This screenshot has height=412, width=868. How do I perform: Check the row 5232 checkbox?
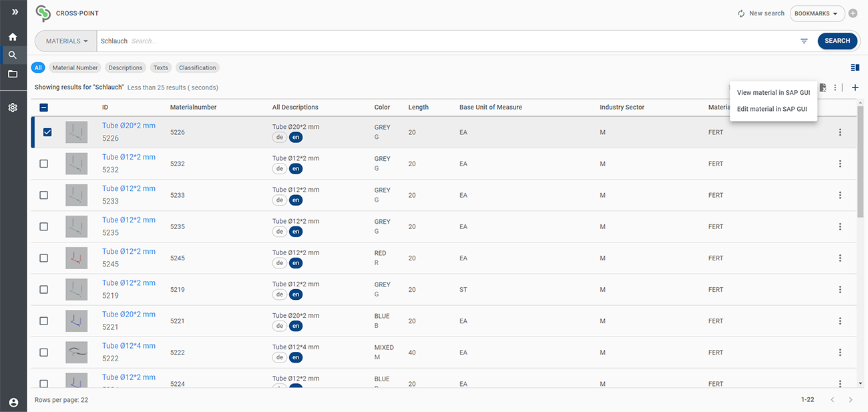point(43,164)
